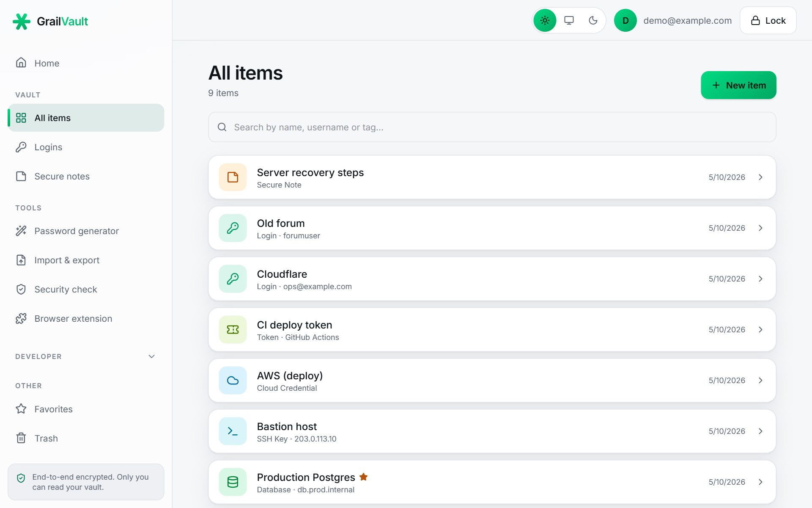This screenshot has height=508, width=812.
Task: Click demo@example.com account email
Action: coord(687,20)
